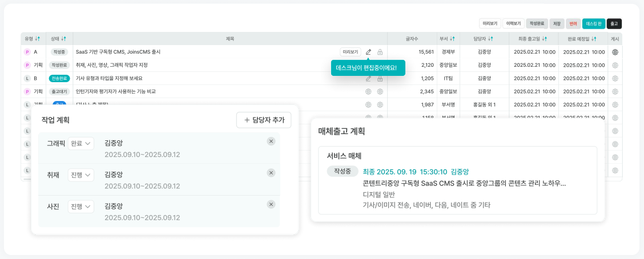644x259 pixels.
Task: Sort the list by 상태 column
Action: (x=63, y=39)
